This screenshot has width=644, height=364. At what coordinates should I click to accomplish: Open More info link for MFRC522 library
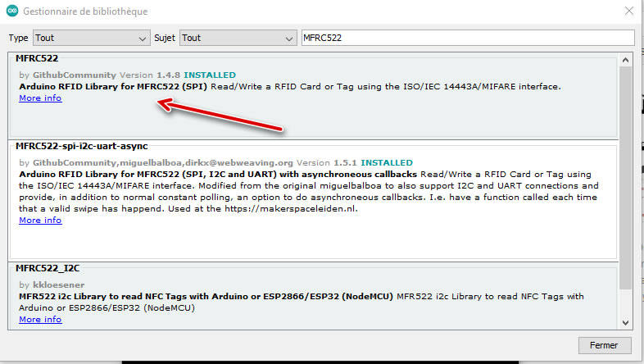[40, 98]
